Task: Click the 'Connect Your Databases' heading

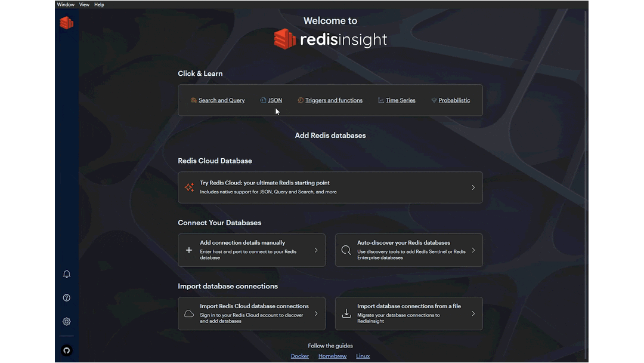Action: pyautogui.click(x=219, y=223)
